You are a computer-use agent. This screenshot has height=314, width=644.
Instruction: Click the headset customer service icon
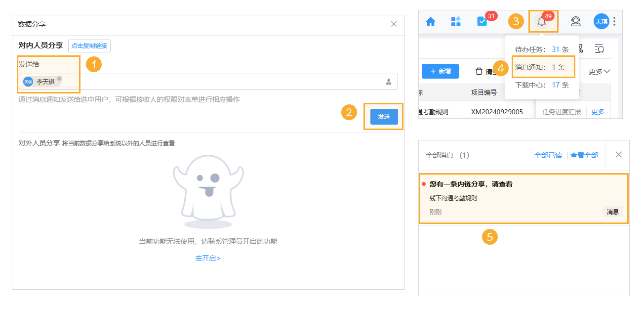(575, 21)
